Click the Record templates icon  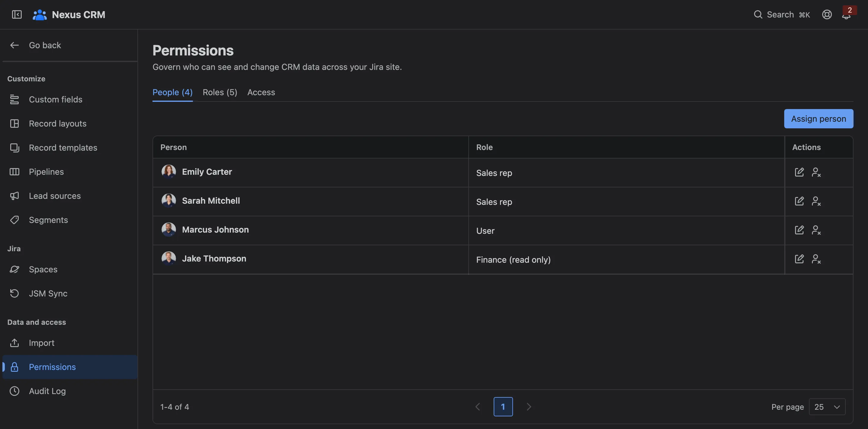click(14, 148)
